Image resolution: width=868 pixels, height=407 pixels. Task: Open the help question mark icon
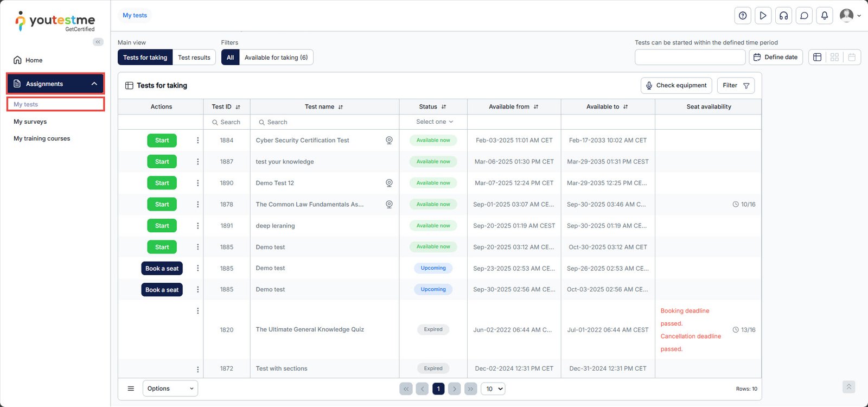pos(743,16)
